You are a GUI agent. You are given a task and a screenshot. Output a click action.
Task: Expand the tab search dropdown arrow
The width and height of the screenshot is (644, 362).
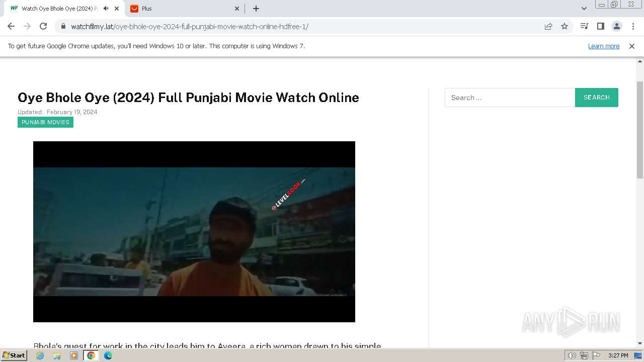point(584,9)
